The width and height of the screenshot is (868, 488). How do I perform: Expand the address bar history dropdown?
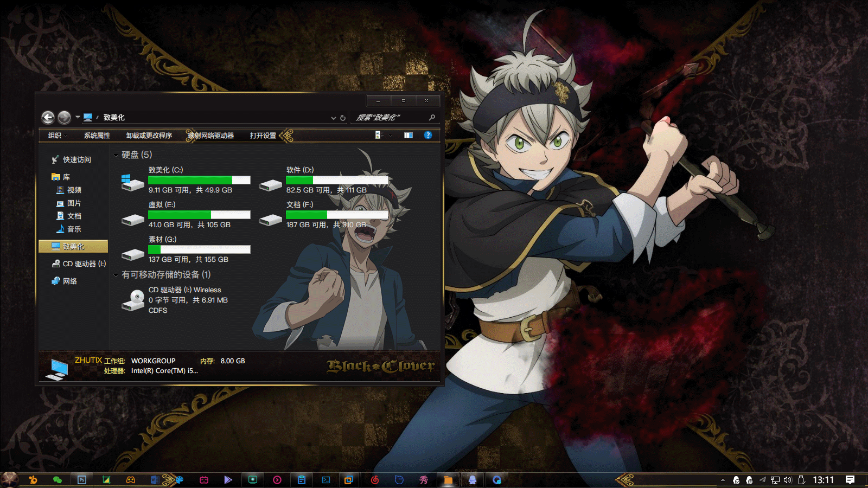(x=333, y=118)
